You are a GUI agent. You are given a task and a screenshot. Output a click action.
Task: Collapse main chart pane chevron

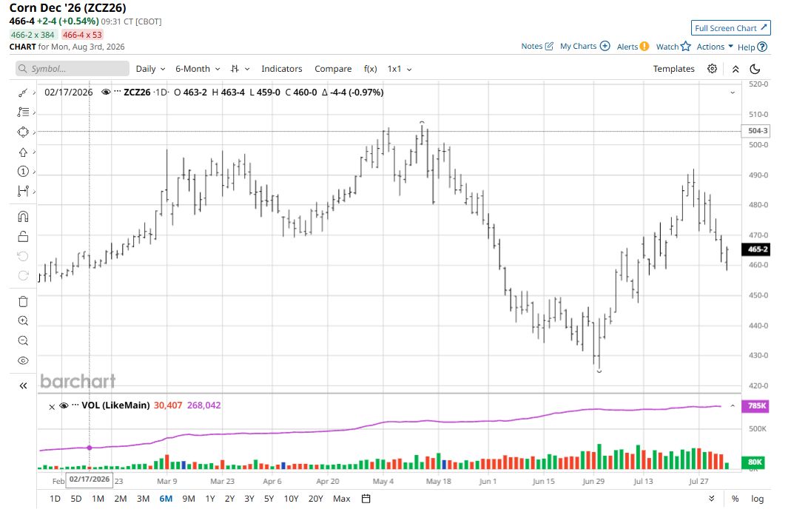pos(733,92)
